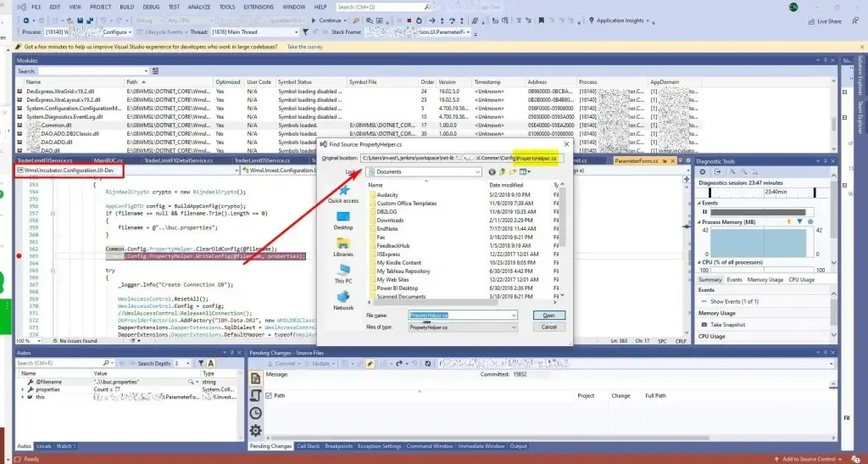Select Quick access in dialog sidebar
Viewport: 868px width, 464px height.
(x=343, y=194)
